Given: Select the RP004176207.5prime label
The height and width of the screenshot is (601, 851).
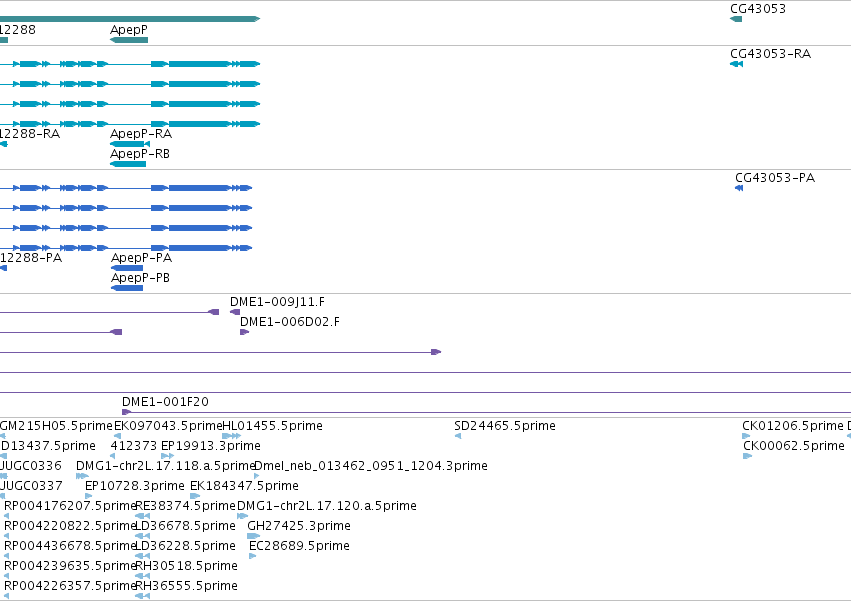Looking at the screenshot, I should 70,506.
